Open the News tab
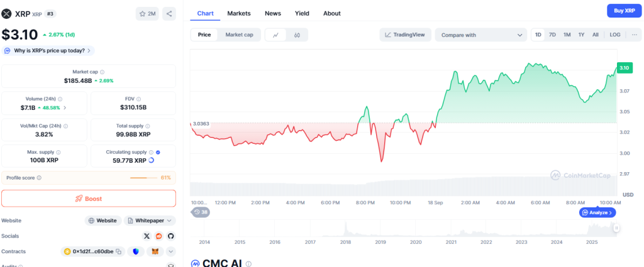Viewport: 644px width, 267px height. 273,13
